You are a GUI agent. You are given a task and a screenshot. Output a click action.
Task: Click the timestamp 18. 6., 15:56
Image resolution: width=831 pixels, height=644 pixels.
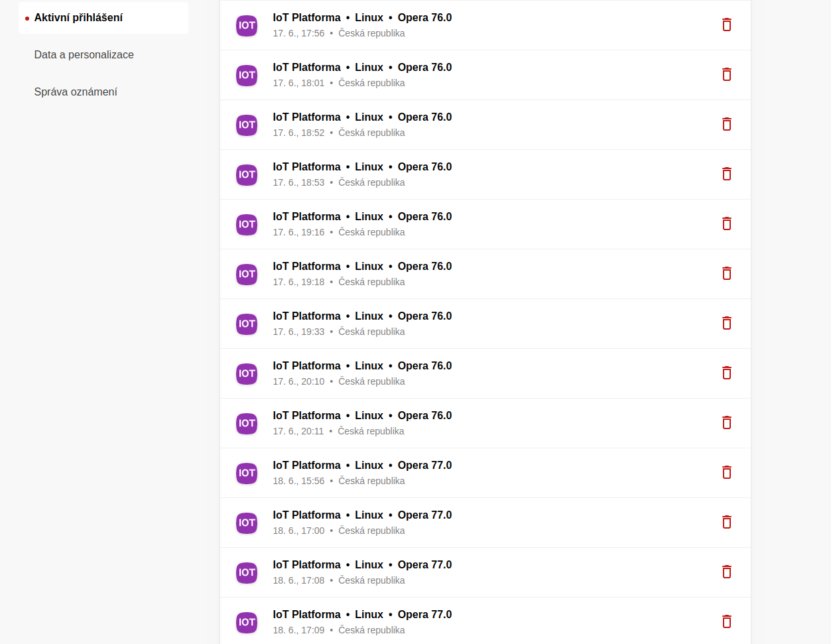point(298,481)
